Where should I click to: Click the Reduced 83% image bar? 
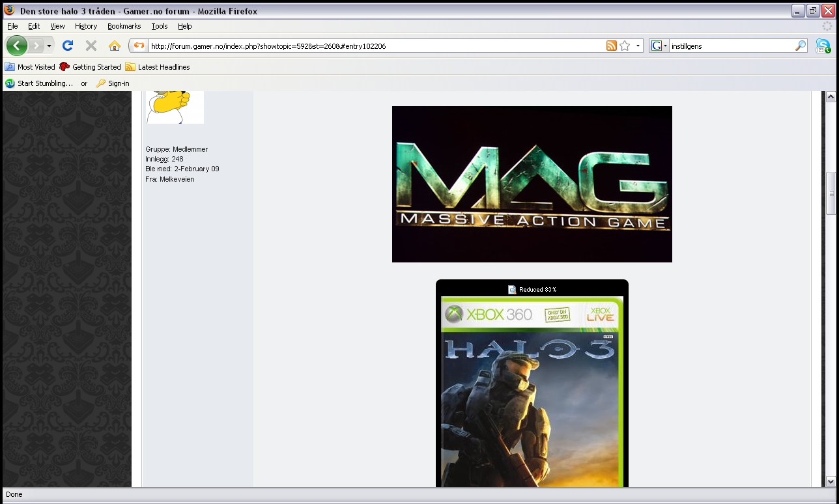point(532,289)
